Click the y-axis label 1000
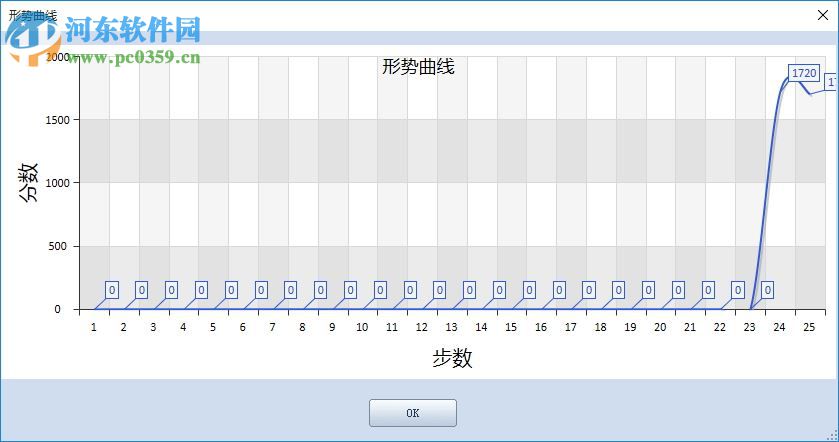Image resolution: width=839 pixels, height=442 pixels. (58, 183)
